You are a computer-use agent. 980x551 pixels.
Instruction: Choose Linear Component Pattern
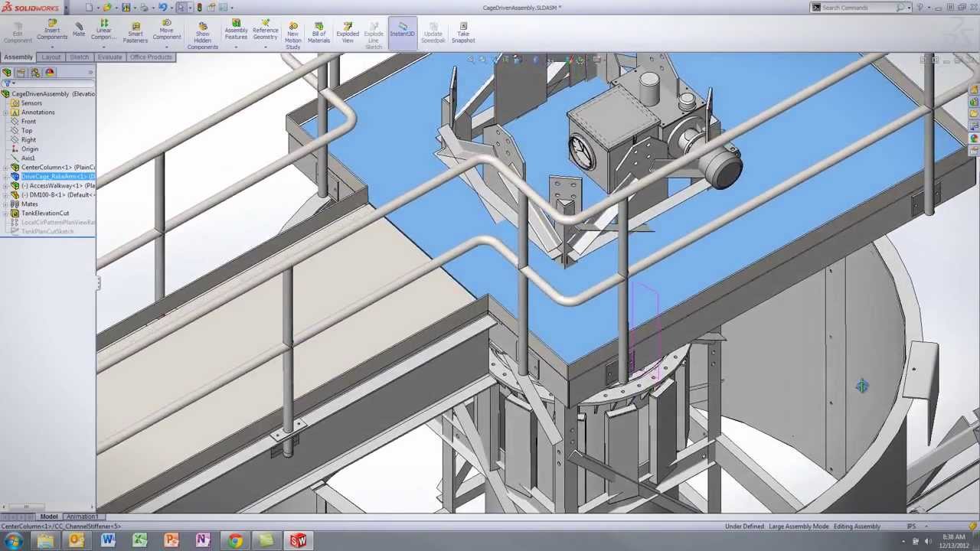click(103, 31)
